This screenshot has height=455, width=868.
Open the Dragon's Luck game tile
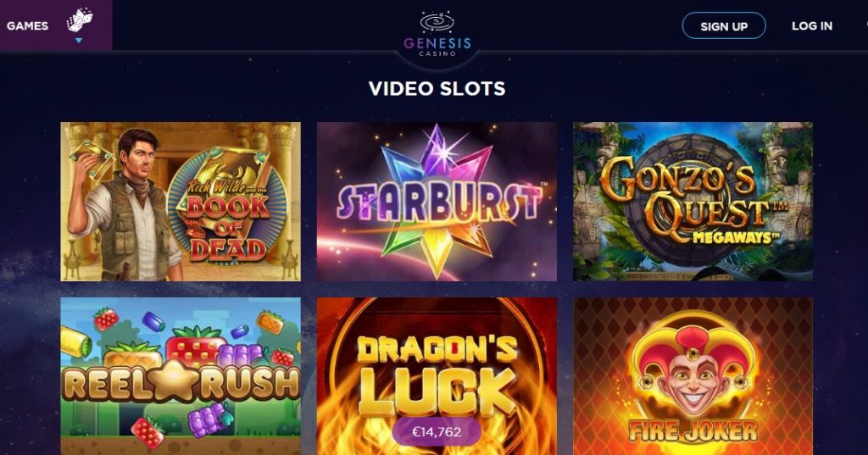pos(437,376)
